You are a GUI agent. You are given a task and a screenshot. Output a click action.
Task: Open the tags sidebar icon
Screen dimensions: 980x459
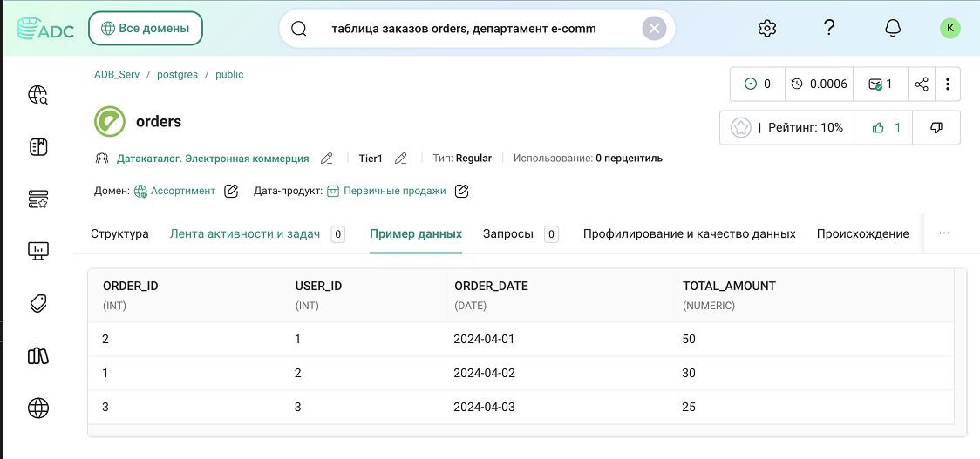pyautogui.click(x=38, y=303)
